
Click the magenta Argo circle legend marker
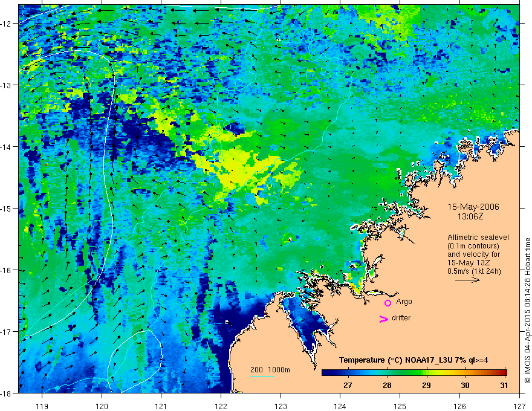pos(388,303)
